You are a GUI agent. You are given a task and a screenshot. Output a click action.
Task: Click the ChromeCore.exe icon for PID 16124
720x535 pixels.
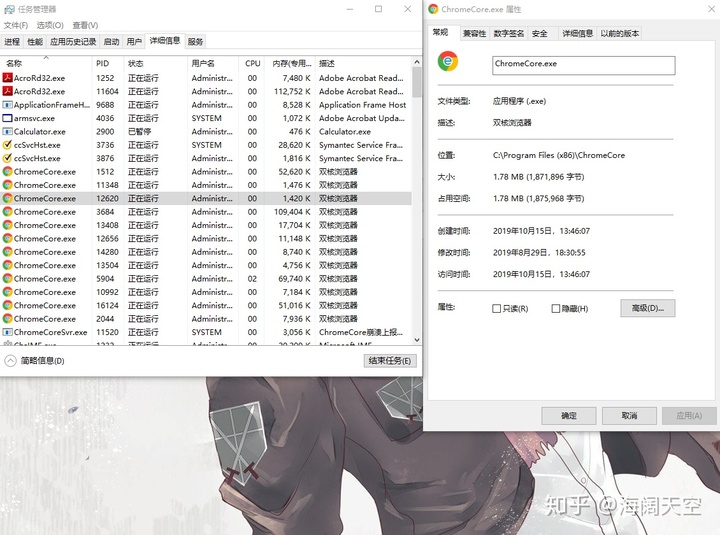(x=7, y=305)
